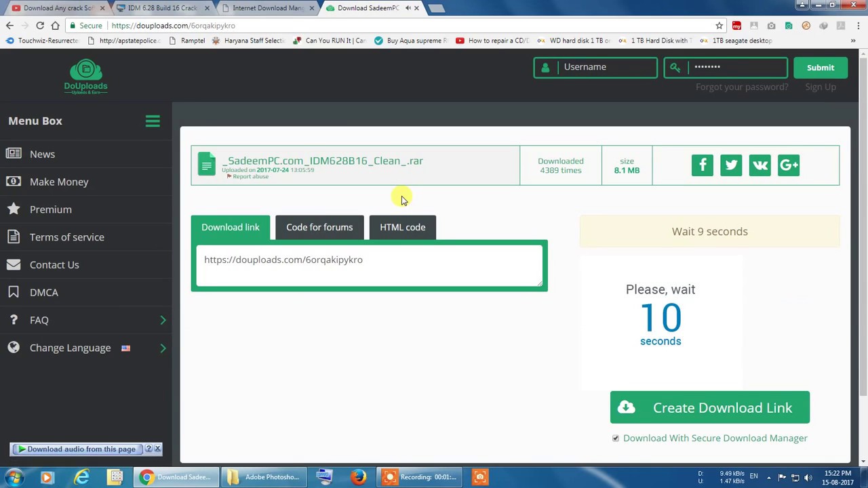Switch to the HTML code tab
This screenshot has height=488, width=868.
[403, 227]
